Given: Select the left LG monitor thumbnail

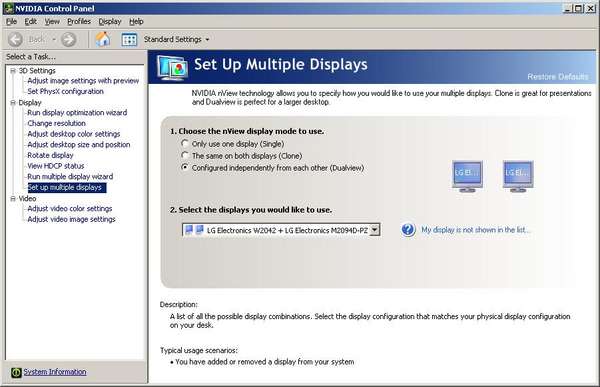Looking at the screenshot, I should (467, 176).
